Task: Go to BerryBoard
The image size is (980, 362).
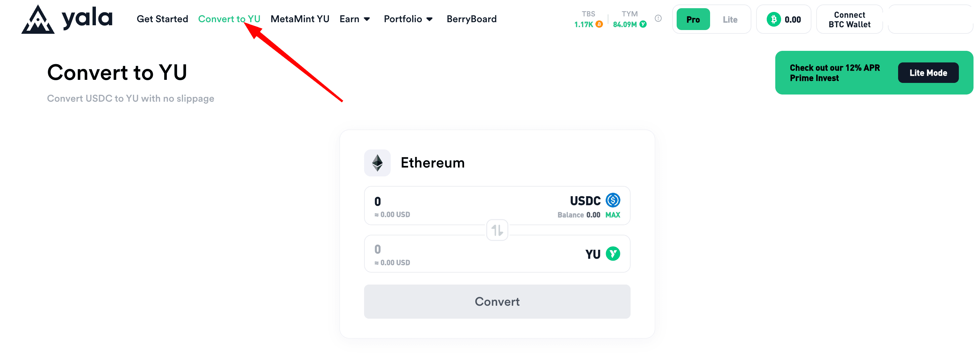Action: 471,19
